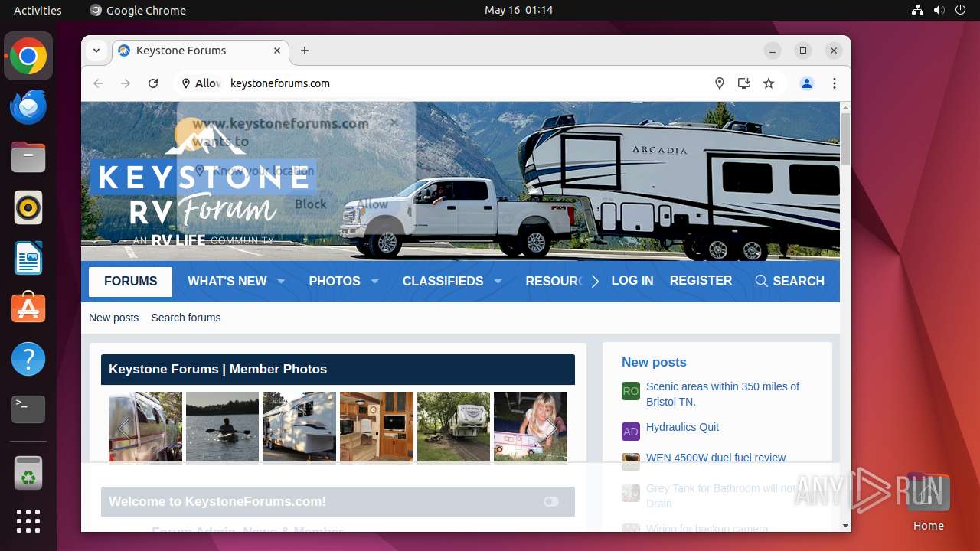Image resolution: width=980 pixels, height=551 pixels.
Task: Open the RV interior kitchen photo thumbnail
Action: tap(377, 427)
